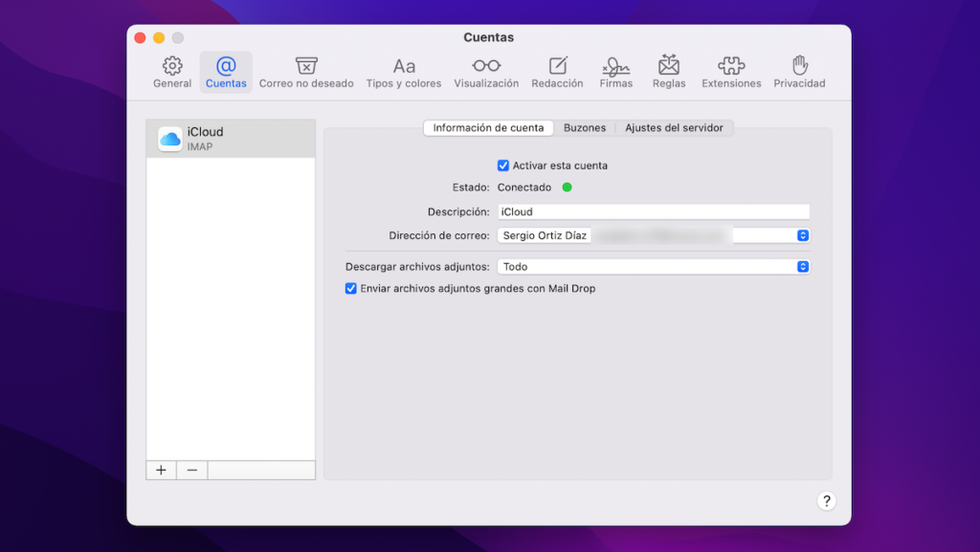The width and height of the screenshot is (980, 552).
Task: Switch to the Visualización pane
Action: 486,73
